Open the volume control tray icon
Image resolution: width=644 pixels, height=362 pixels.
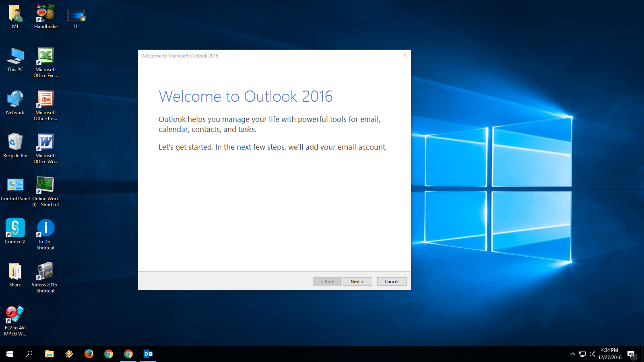pyautogui.click(x=592, y=354)
